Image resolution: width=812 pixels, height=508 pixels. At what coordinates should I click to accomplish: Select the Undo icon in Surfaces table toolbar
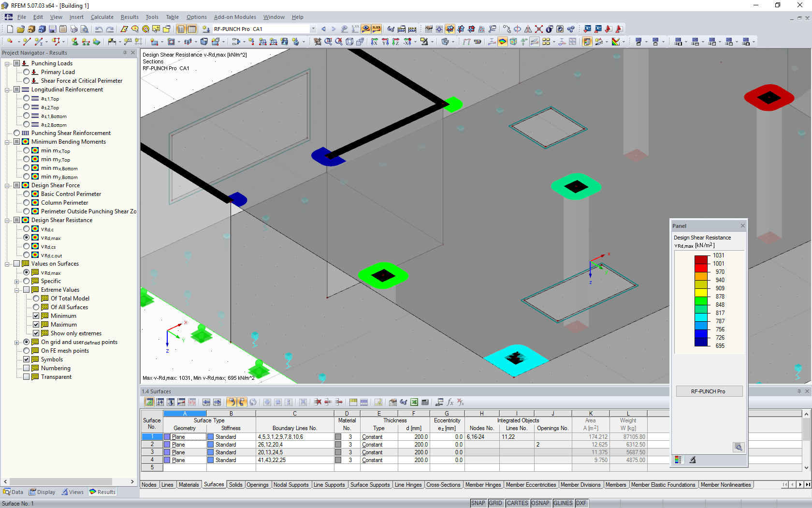point(232,402)
